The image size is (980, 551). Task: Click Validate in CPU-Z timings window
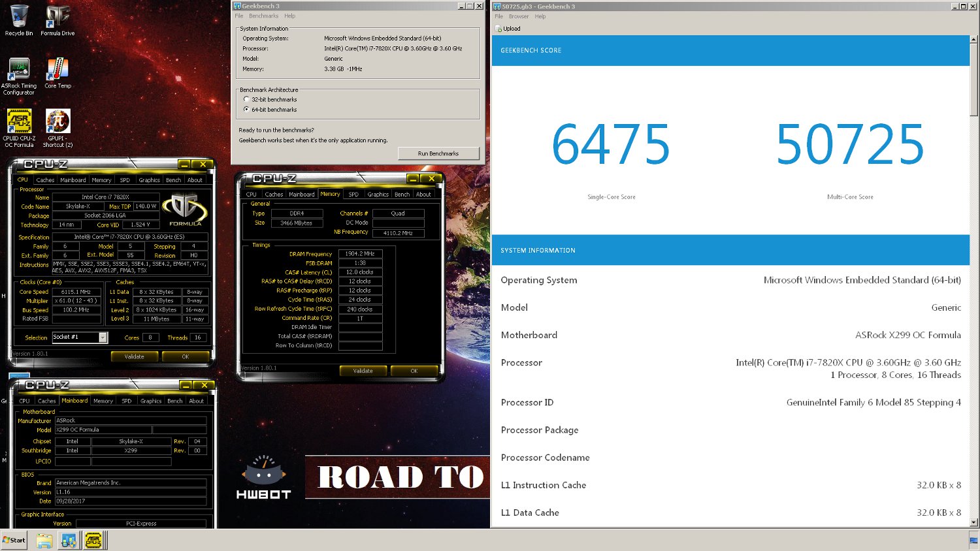(x=363, y=371)
